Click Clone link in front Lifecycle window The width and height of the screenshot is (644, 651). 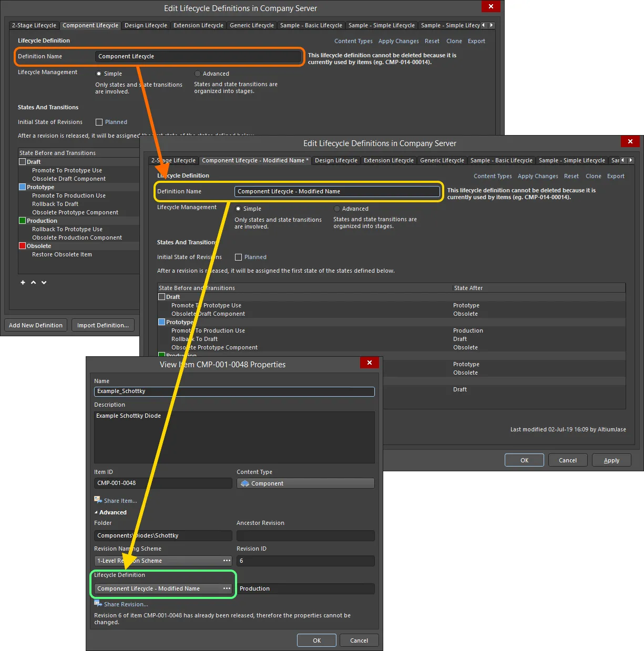[x=594, y=176]
